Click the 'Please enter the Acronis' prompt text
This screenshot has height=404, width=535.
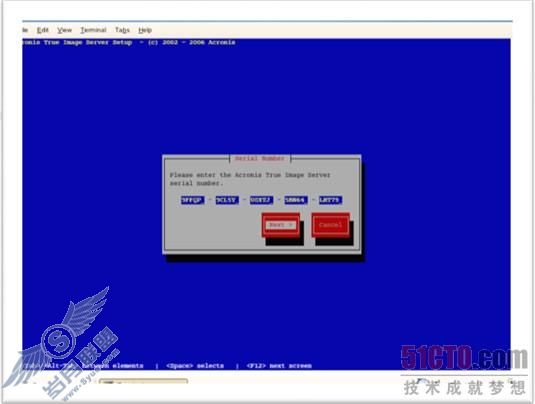pos(250,179)
